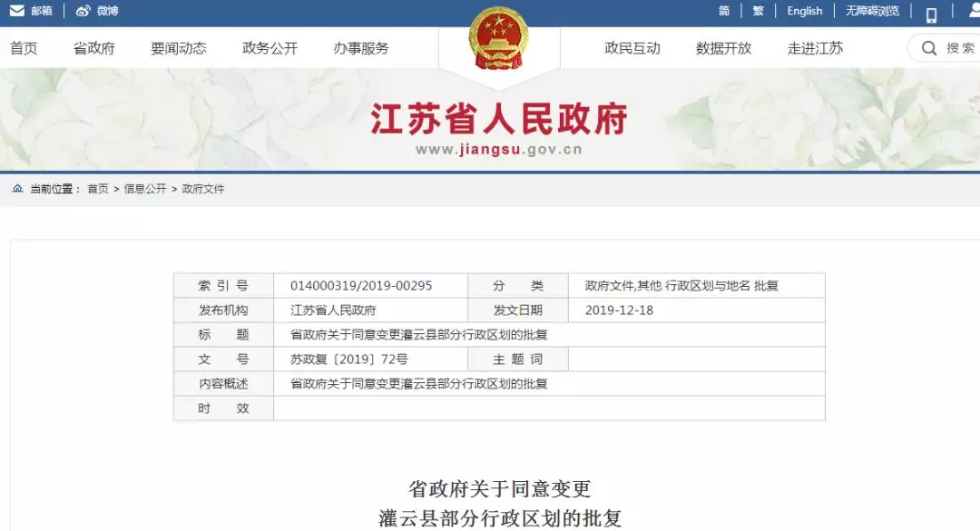
Task: Open the 省政府 menu
Action: tap(93, 48)
